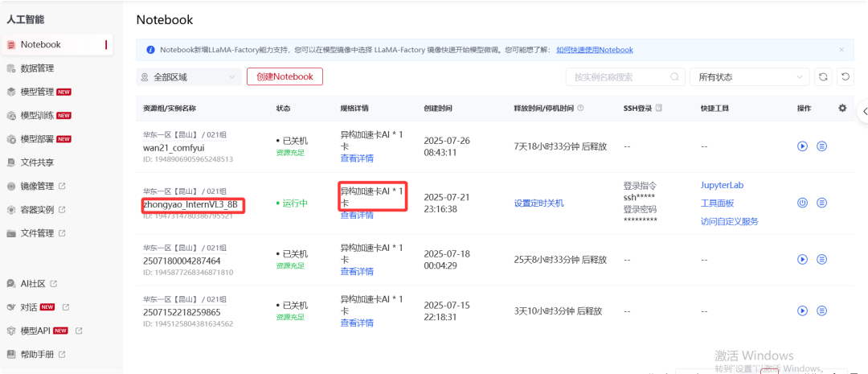Click the AI社区 sidebar icon
This screenshot has width=868, height=374.
point(11,284)
